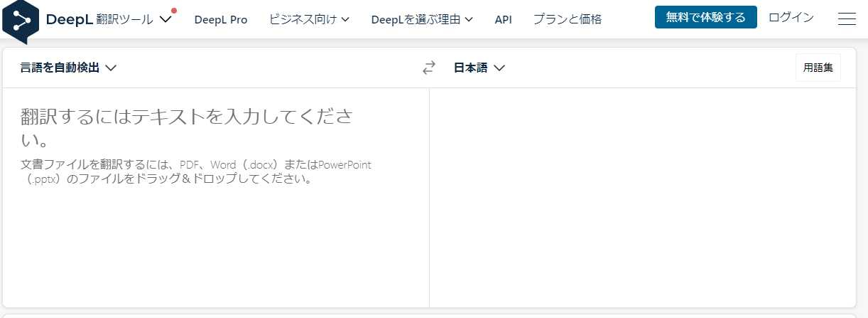Open the 用語集 glossary button
The width and height of the screenshot is (868, 318).
click(x=818, y=68)
